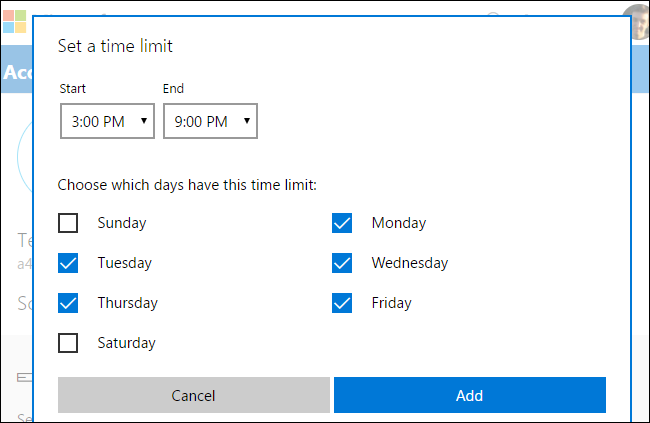Click the 'Monday' label text
This screenshot has height=423, width=650.
pyautogui.click(x=398, y=223)
